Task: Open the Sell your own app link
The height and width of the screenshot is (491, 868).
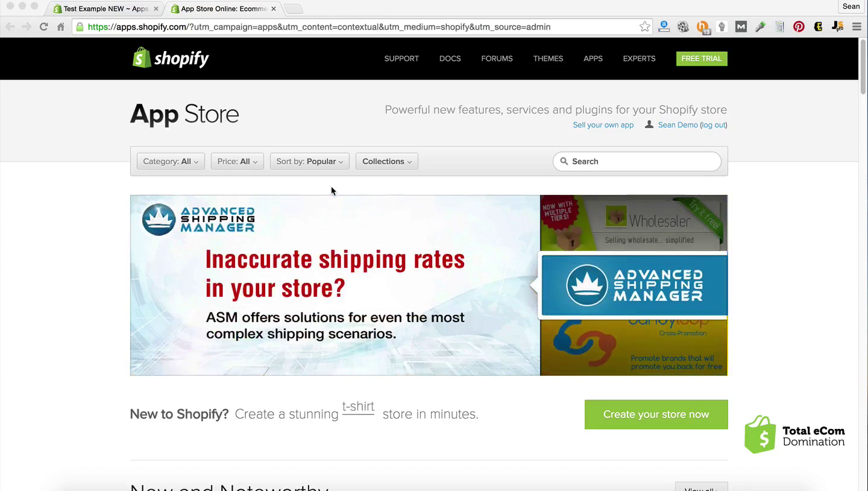Action: click(603, 125)
